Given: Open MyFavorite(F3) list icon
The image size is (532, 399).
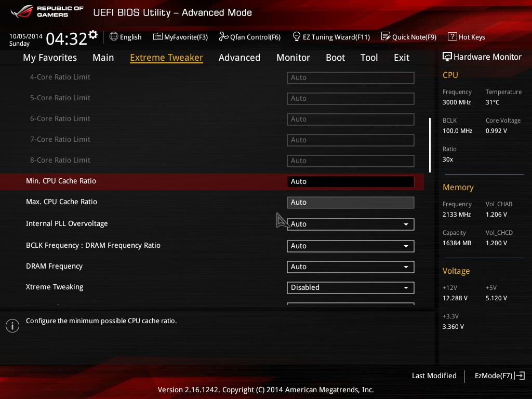Looking at the screenshot, I should [x=158, y=37].
